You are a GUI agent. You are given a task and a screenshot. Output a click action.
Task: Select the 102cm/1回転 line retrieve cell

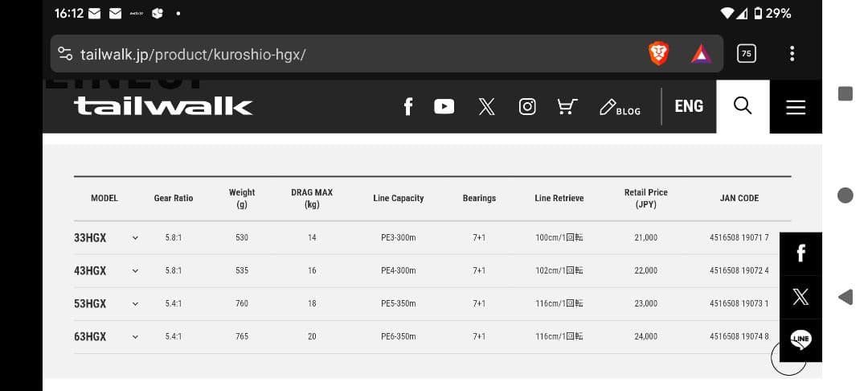559,271
